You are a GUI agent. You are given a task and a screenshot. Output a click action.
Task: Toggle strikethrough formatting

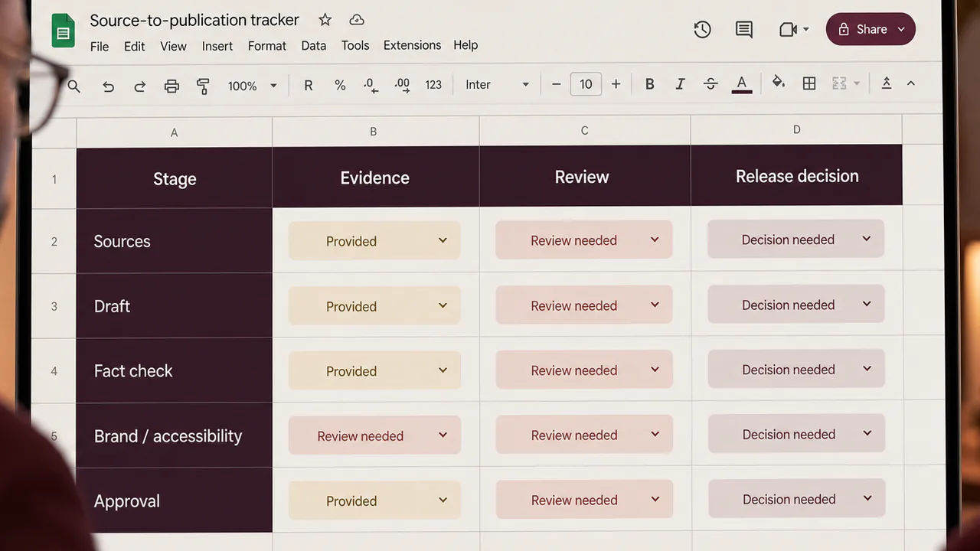click(710, 84)
